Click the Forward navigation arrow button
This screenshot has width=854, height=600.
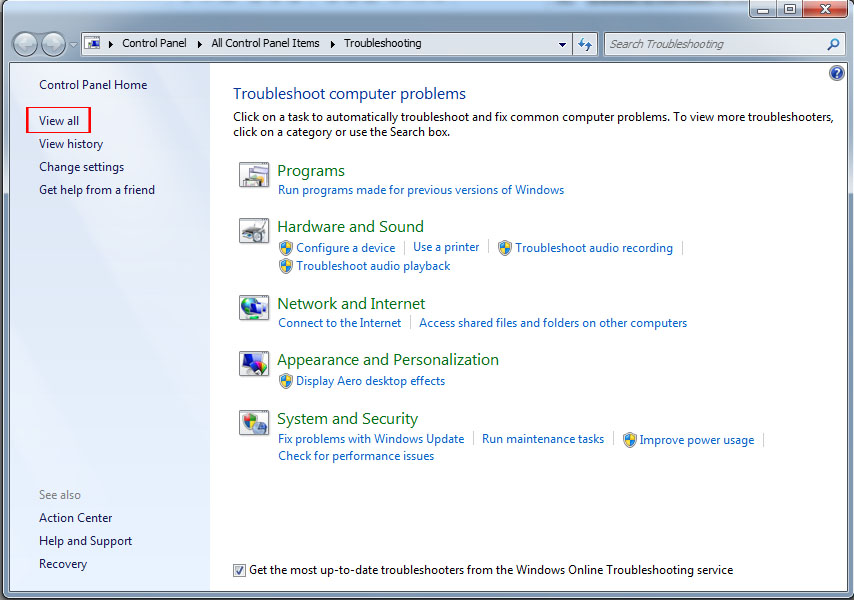[x=53, y=44]
